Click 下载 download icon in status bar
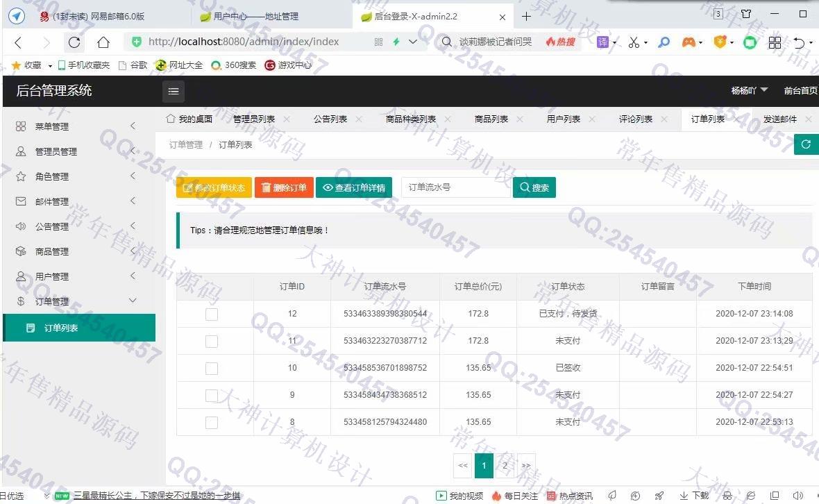 (x=694, y=496)
